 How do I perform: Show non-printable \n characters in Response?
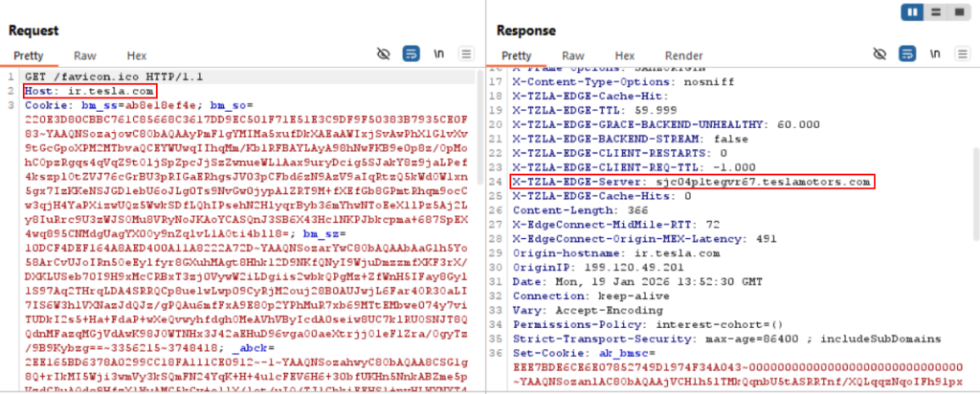[x=933, y=54]
